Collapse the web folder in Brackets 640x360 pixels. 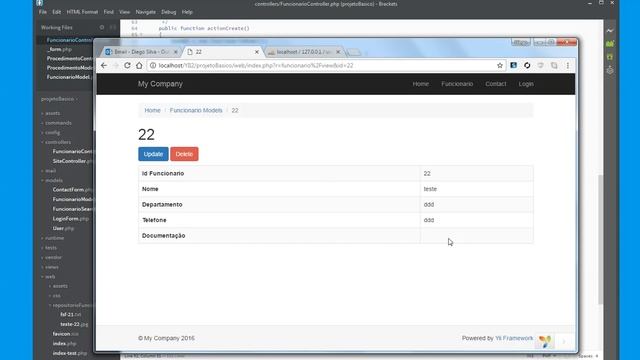coord(50,276)
